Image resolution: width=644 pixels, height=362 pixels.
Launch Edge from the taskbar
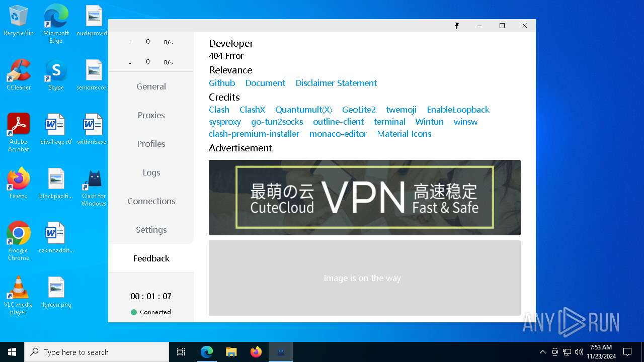point(207,352)
